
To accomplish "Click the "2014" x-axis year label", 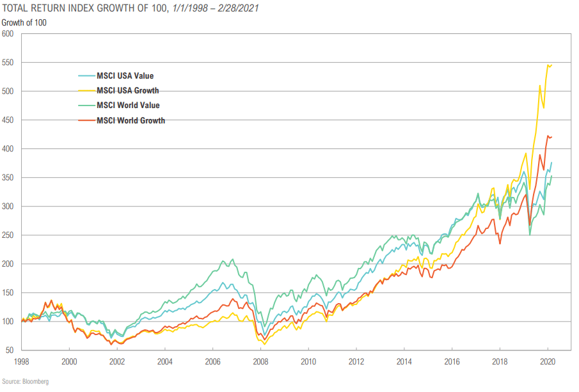I will [x=404, y=362].
